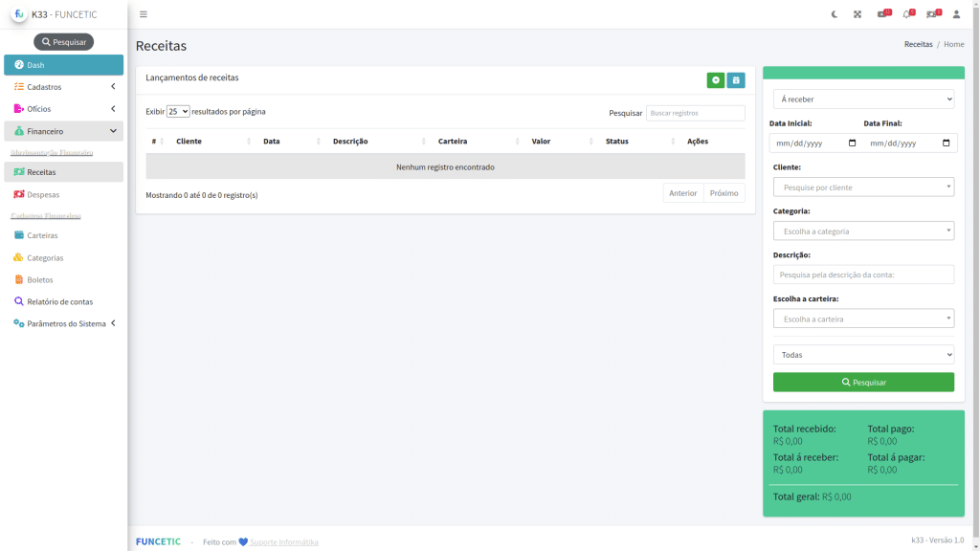The image size is (980, 551).
Task: Collapse the sidebar using the hamburger icon
Action: click(144, 14)
